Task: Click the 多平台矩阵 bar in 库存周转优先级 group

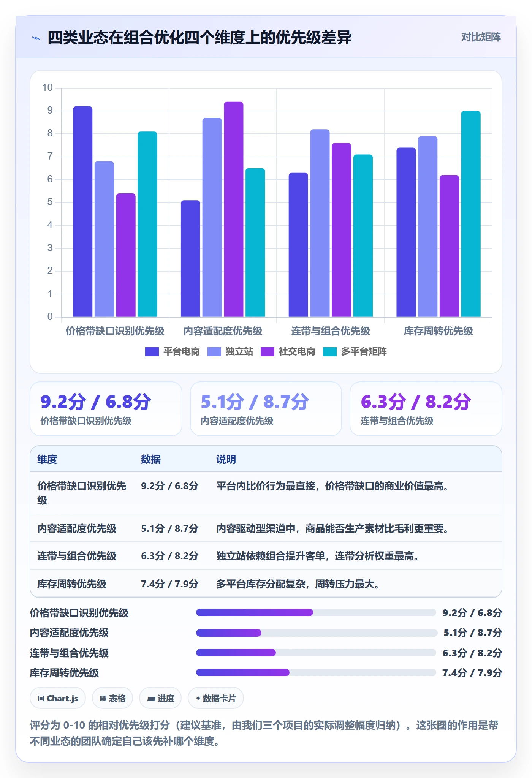Action: 471,214
